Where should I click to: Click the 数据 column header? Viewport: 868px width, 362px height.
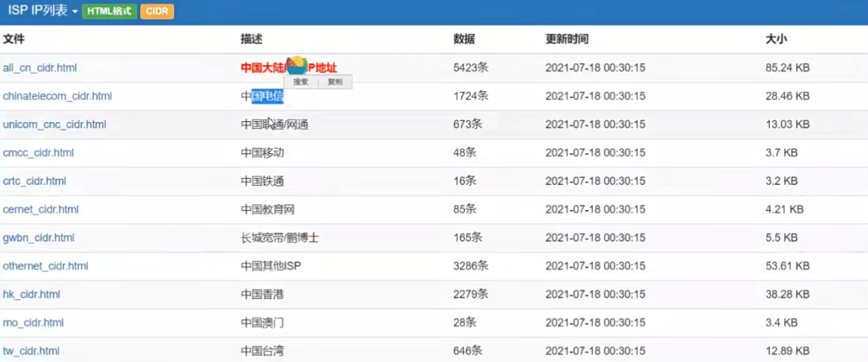pos(464,39)
